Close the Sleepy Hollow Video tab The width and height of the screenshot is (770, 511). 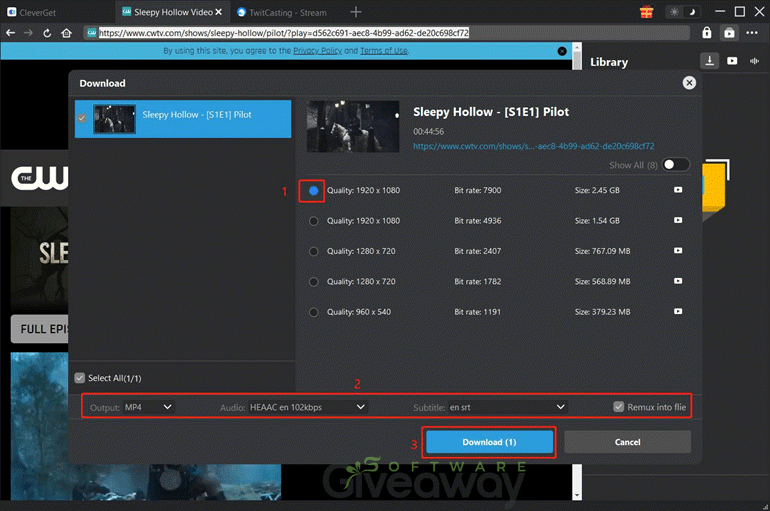tap(219, 12)
